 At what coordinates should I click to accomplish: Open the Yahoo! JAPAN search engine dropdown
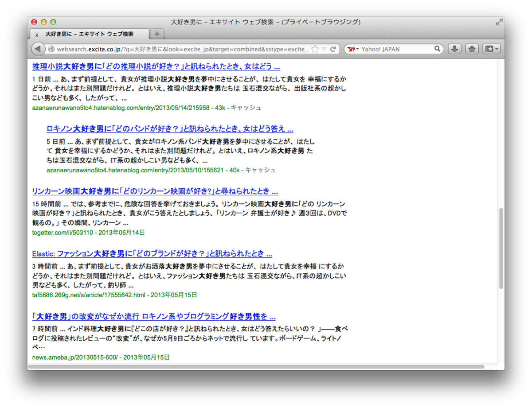tap(353, 49)
